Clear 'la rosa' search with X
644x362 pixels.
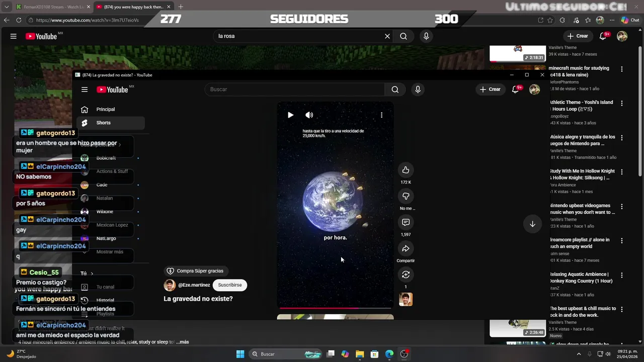[387, 36]
